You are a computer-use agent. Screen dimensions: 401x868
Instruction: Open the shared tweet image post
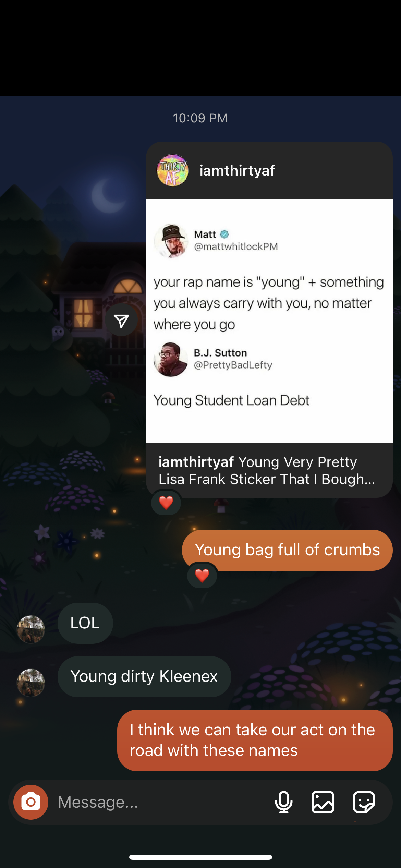[x=269, y=321]
